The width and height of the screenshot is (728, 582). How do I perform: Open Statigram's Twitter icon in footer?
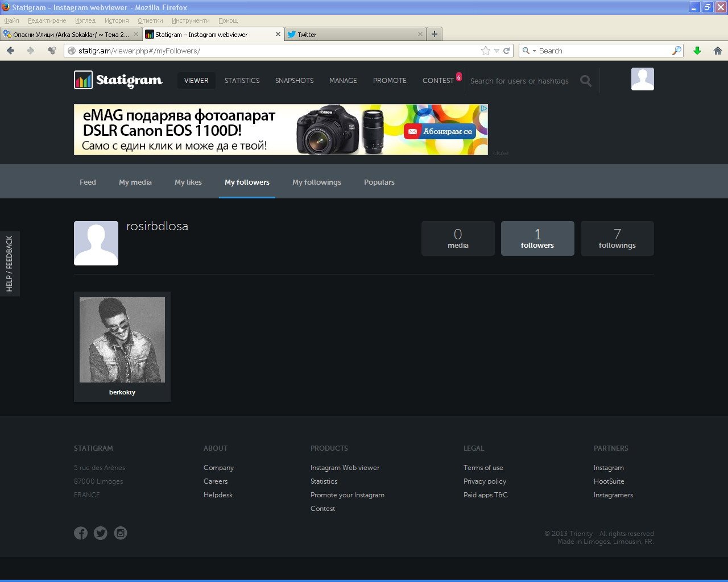(101, 533)
